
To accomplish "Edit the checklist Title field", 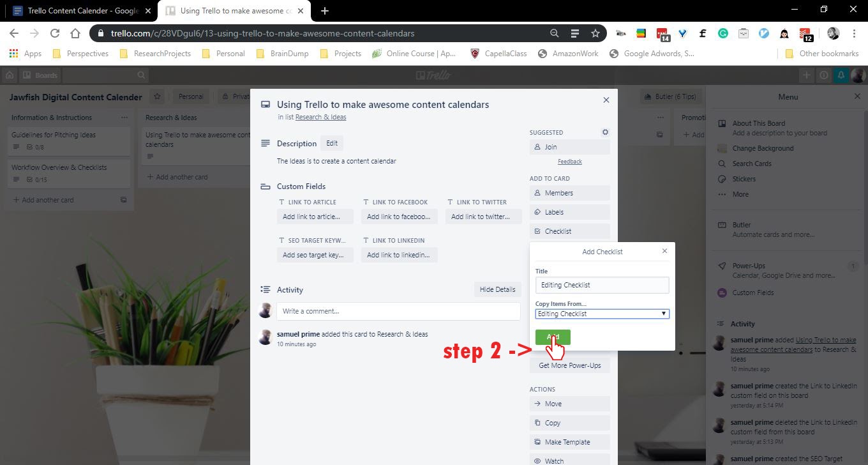I will (x=602, y=285).
